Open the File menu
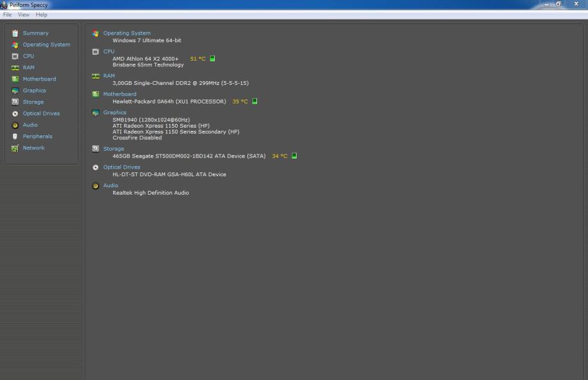This screenshot has width=588, height=380. 7,15
